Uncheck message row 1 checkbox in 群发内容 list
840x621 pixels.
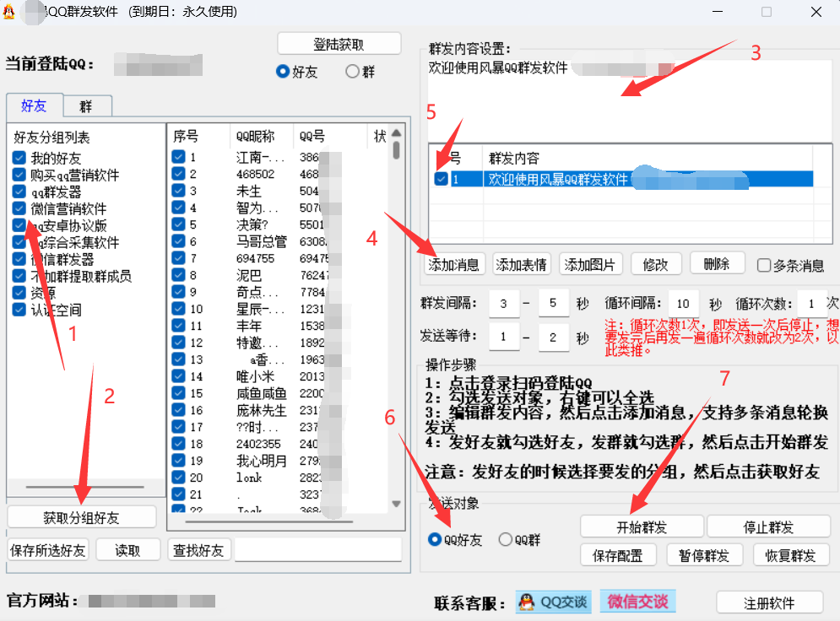(x=441, y=179)
